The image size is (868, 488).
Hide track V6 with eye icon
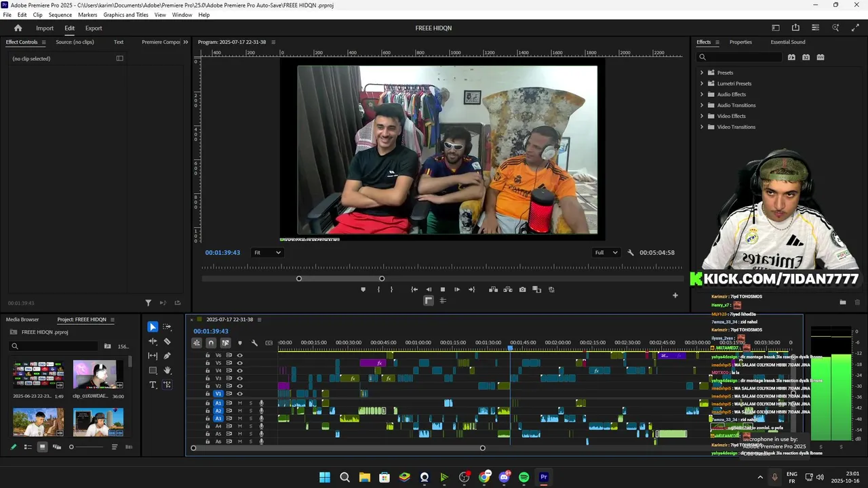[239, 355]
